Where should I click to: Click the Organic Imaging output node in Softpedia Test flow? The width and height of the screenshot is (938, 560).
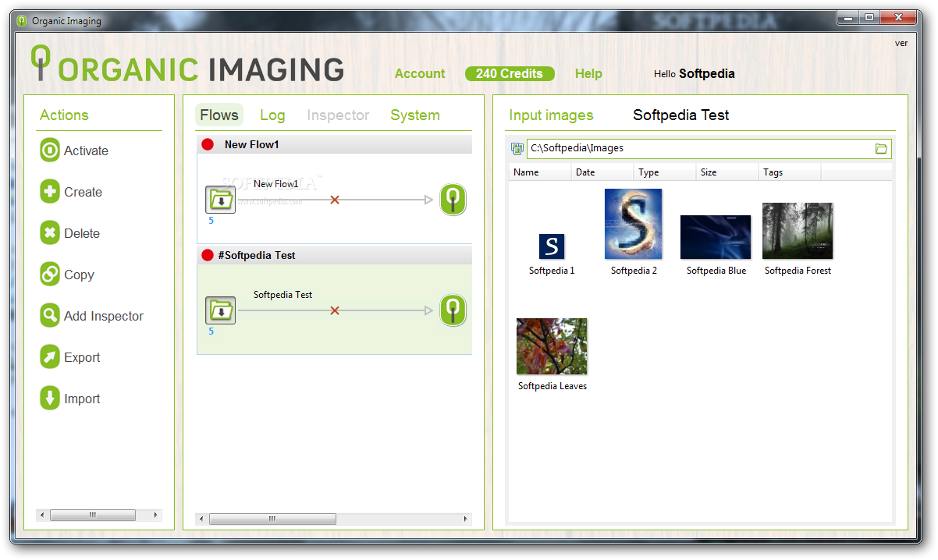click(x=453, y=310)
